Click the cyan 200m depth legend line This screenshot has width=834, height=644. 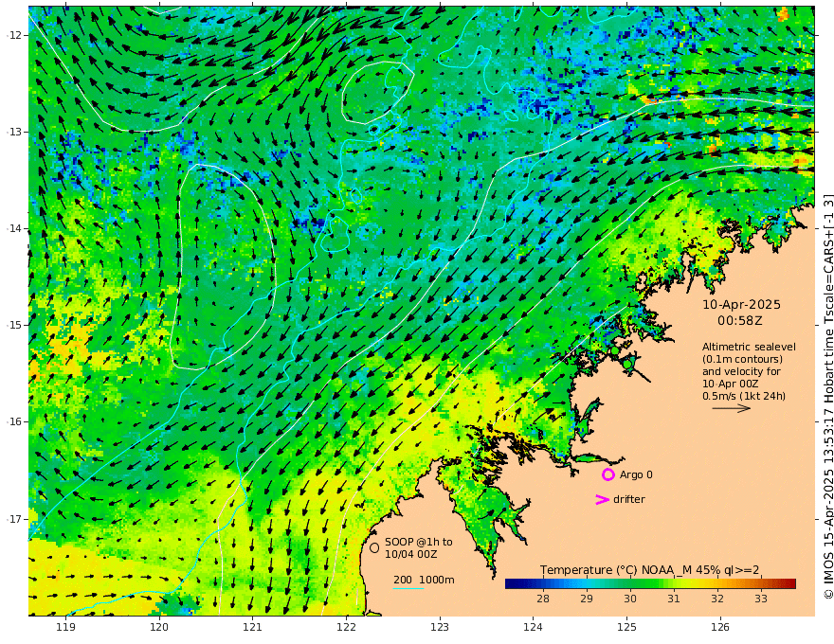(408, 588)
